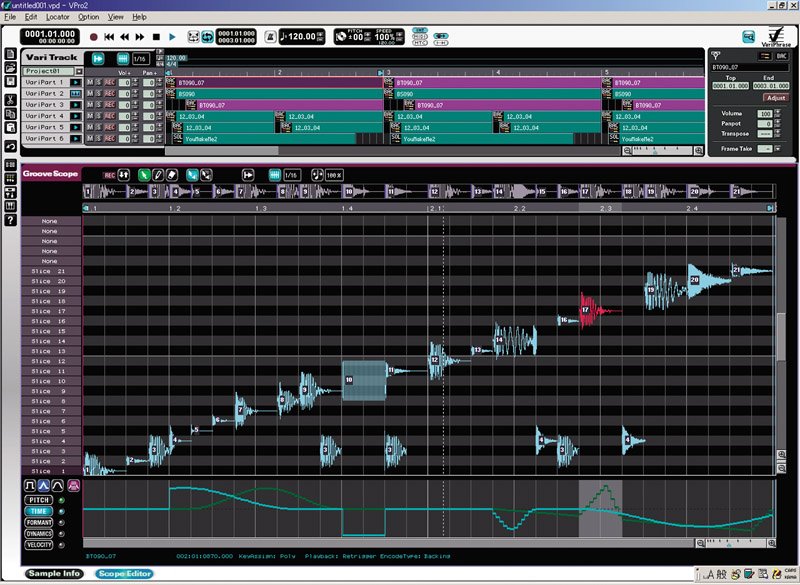This screenshot has height=585, width=800.
Task: Open the File menu
Action: coord(10,17)
